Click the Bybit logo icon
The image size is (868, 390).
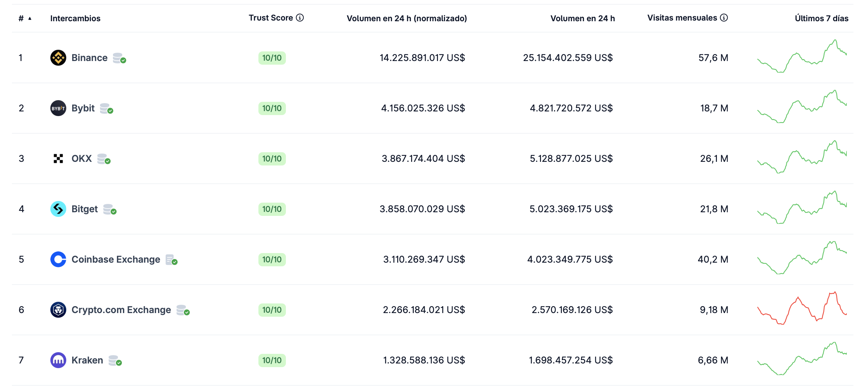click(58, 108)
